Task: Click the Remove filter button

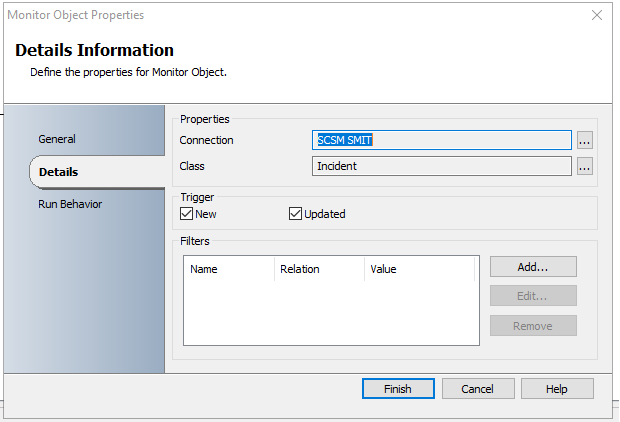Action: coord(533,325)
